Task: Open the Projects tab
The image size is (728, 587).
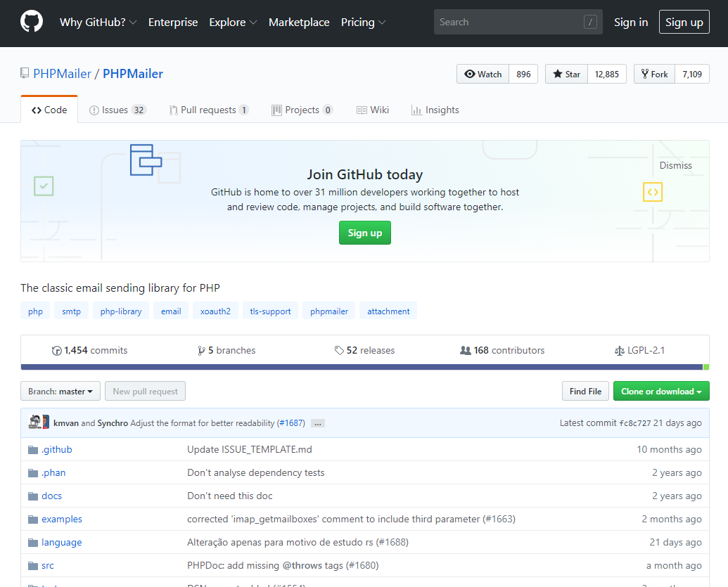Action: [302, 110]
